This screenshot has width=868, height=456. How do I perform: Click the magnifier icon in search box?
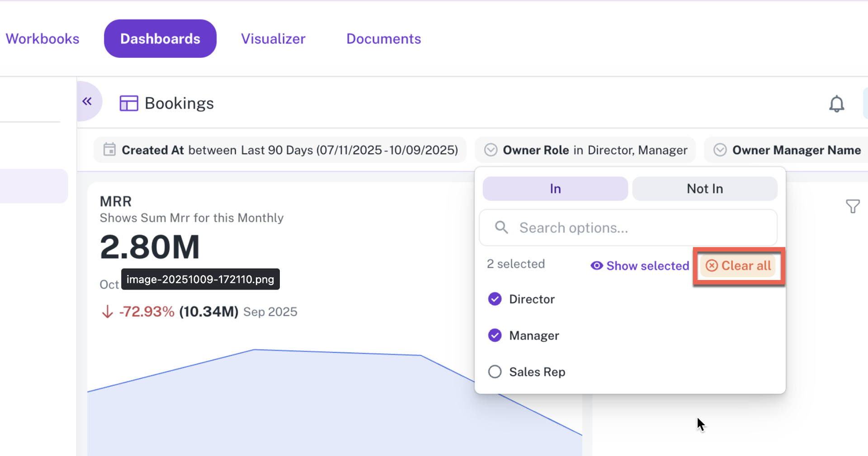pyautogui.click(x=501, y=228)
